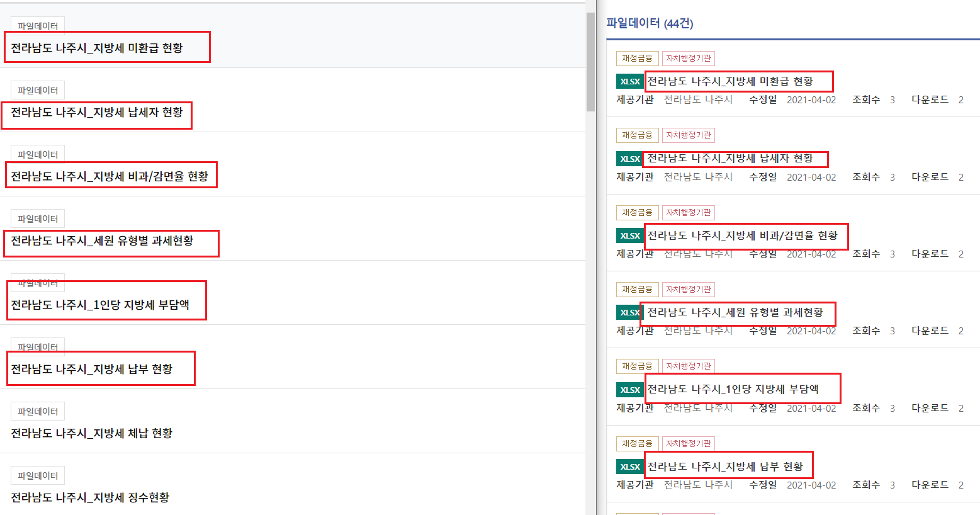This screenshot has width=980, height=515.
Task: Click XLSX badge beside 지방세 납세자 현황
Action: 630,159
